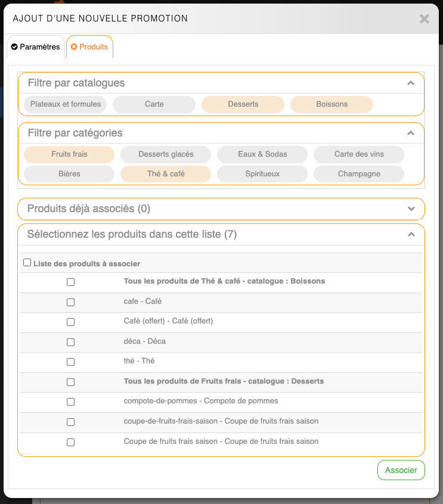Toggle the Desserts catalogue filter
This screenshot has height=504, width=443.
click(x=243, y=104)
